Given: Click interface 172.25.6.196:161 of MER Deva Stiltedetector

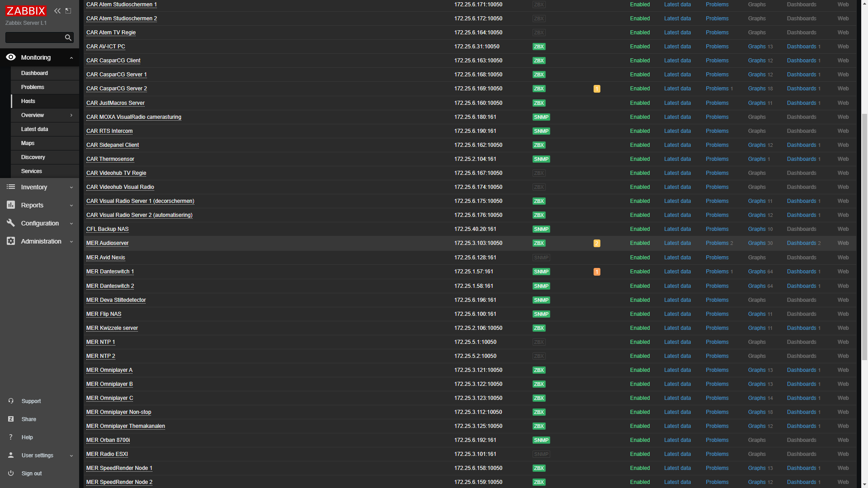Looking at the screenshot, I should click(x=475, y=300).
